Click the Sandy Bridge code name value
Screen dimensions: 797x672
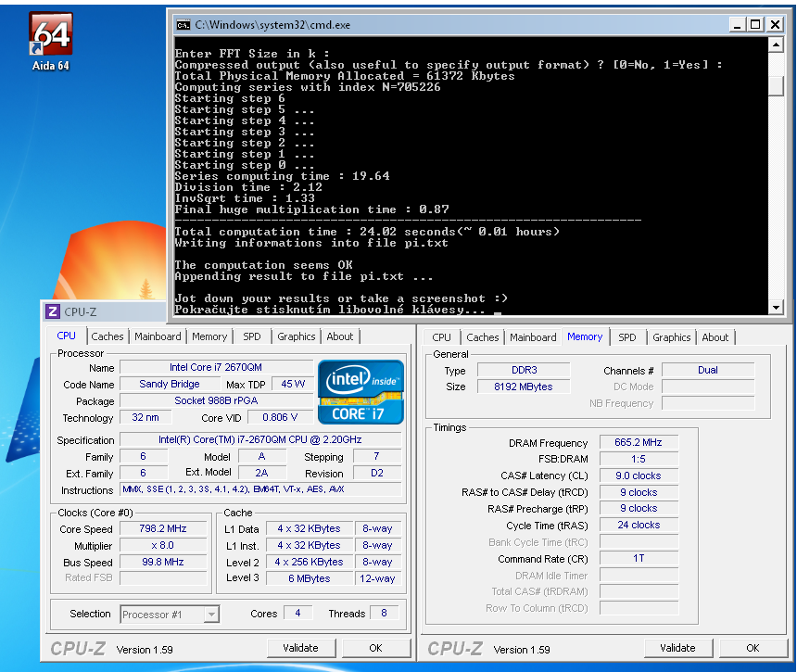click(x=170, y=385)
